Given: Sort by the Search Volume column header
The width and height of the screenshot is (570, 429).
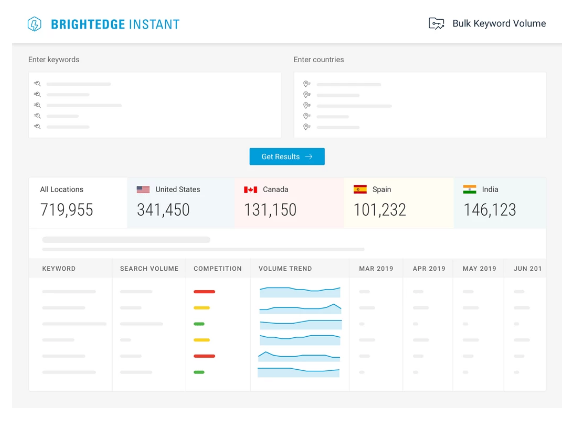Looking at the screenshot, I should 149,269.
